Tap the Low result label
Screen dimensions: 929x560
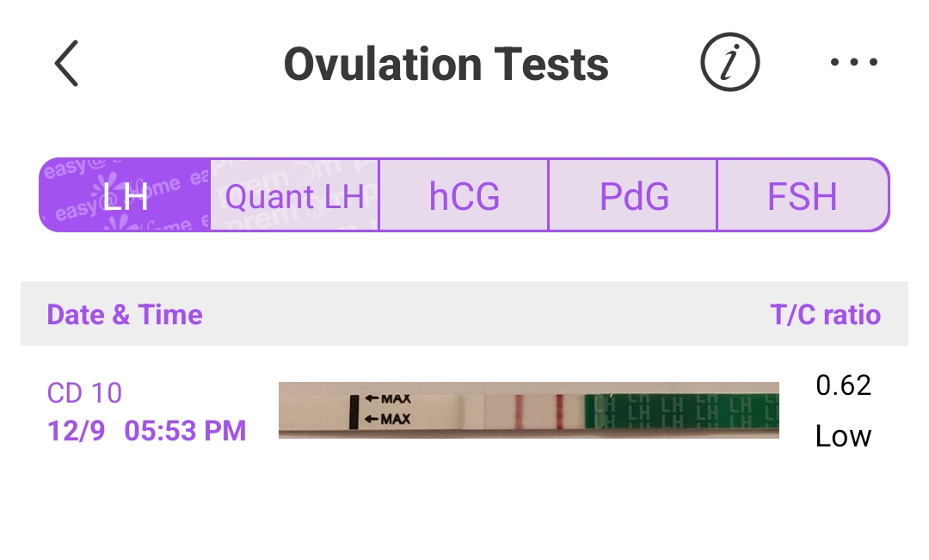click(x=843, y=436)
